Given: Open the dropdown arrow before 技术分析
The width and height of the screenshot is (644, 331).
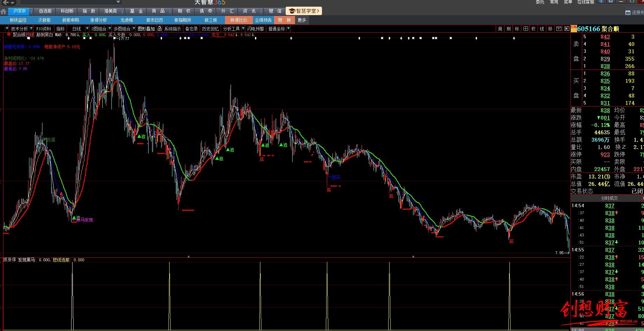Looking at the screenshot, I should (x=7, y=28).
